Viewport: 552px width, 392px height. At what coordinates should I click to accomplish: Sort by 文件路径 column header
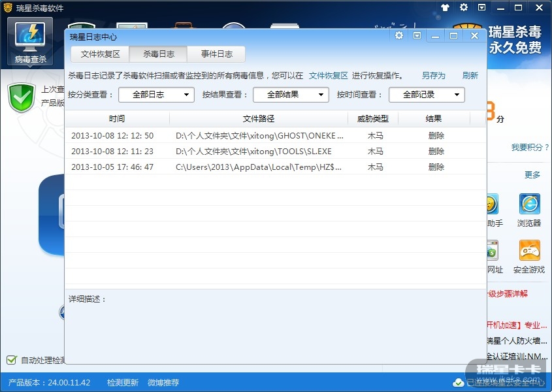tap(259, 119)
